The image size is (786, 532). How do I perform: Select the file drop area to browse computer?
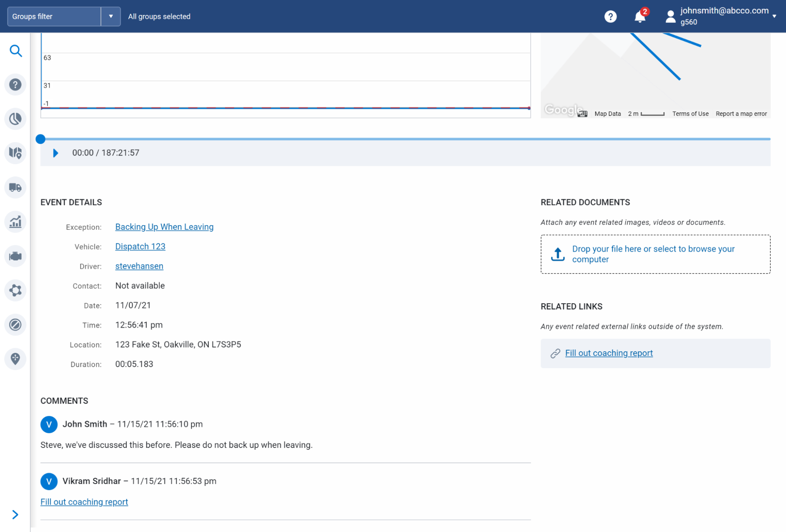[655, 254]
